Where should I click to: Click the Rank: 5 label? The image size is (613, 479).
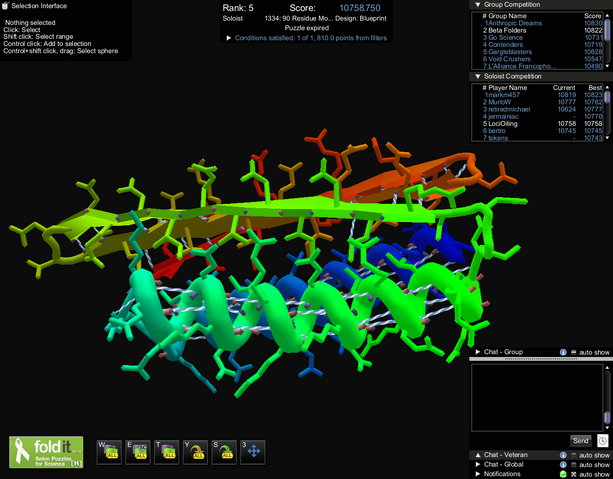(x=238, y=8)
